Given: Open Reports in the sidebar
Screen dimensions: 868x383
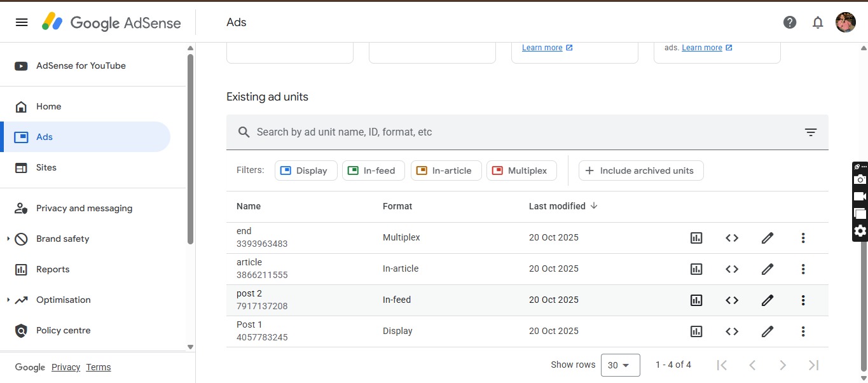Looking at the screenshot, I should tap(52, 270).
